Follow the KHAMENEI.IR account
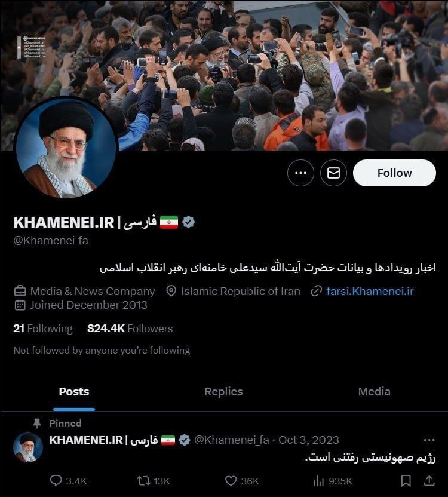448x497 pixels. tap(394, 173)
